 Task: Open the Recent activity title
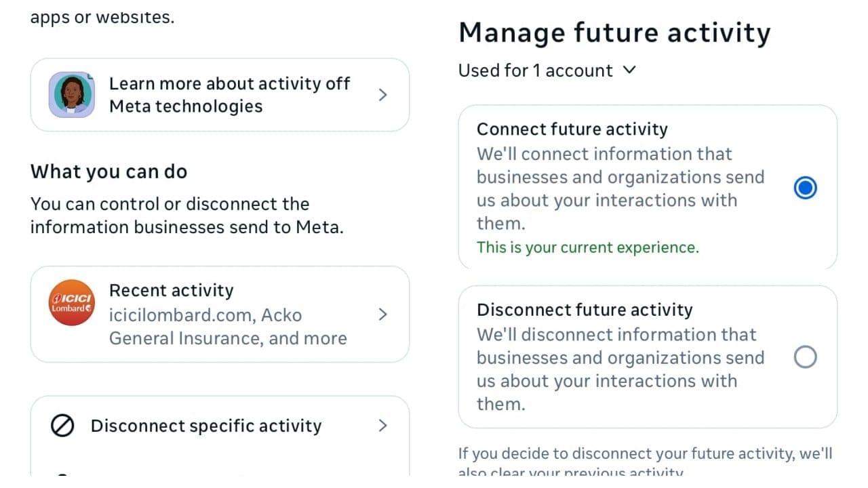171,291
